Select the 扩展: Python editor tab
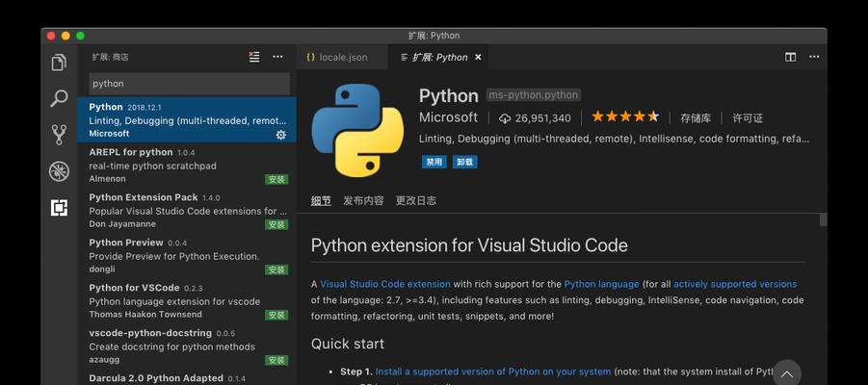The image size is (868, 385). coord(439,57)
